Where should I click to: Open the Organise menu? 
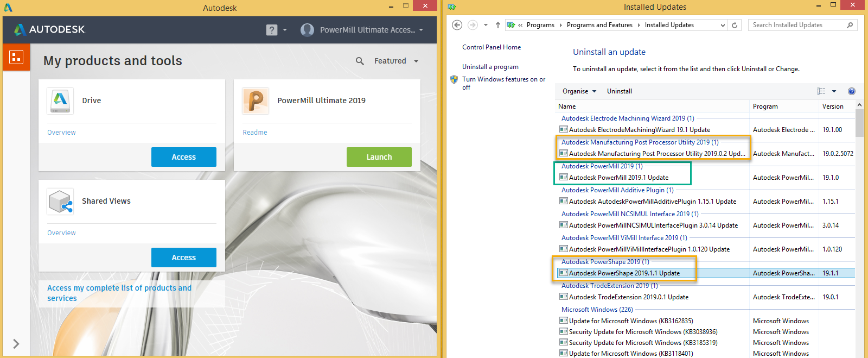(x=579, y=91)
